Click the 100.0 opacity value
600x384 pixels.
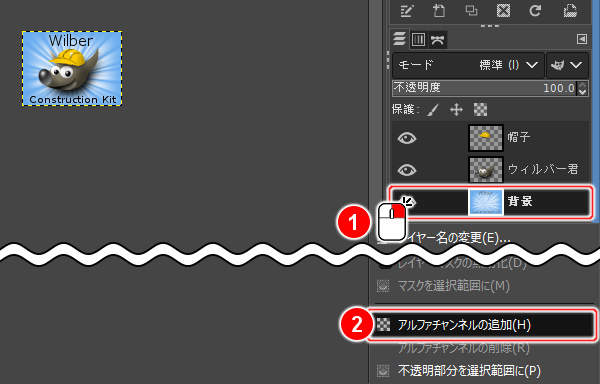pyautogui.click(x=559, y=88)
